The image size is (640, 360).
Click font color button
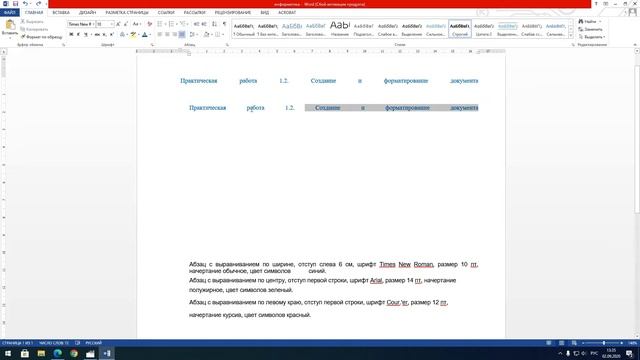point(144,34)
